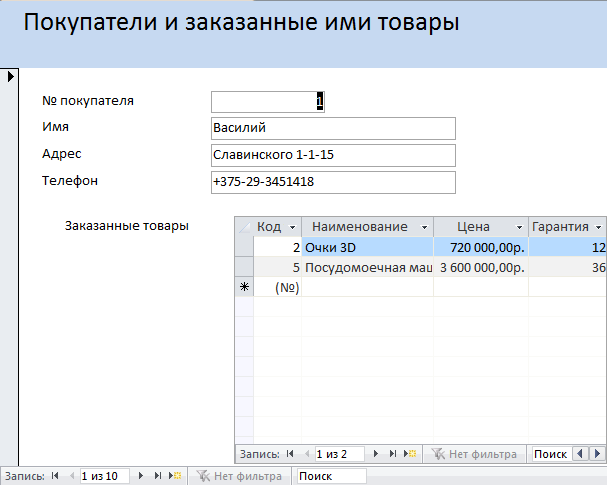
Task: Go to next record in subform navigation
Action: [x=376, y=454]
